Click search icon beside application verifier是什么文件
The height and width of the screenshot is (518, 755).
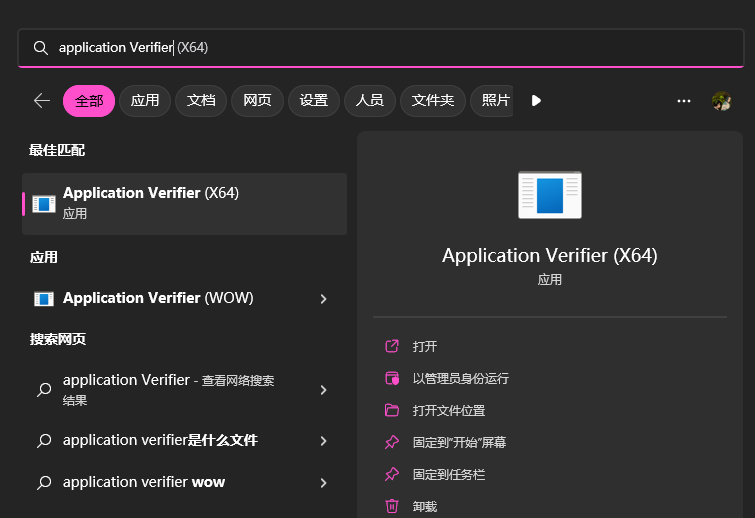click(44, 440)
